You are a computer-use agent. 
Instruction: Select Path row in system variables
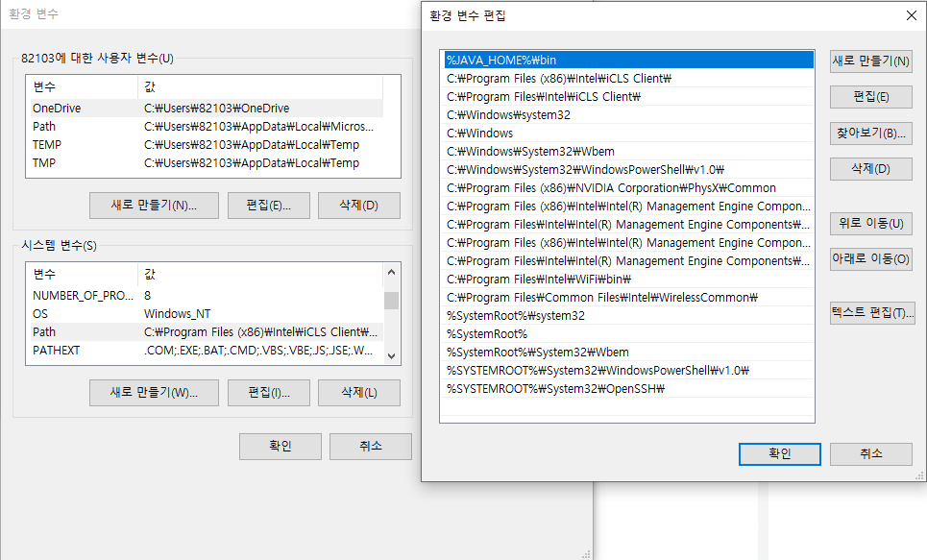[x=206, y=332]
